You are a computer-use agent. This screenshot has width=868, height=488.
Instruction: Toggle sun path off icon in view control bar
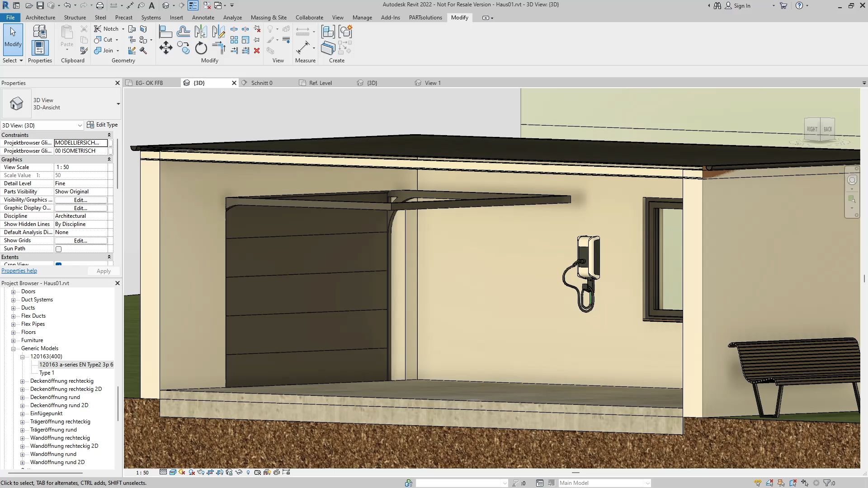(182, 472)
